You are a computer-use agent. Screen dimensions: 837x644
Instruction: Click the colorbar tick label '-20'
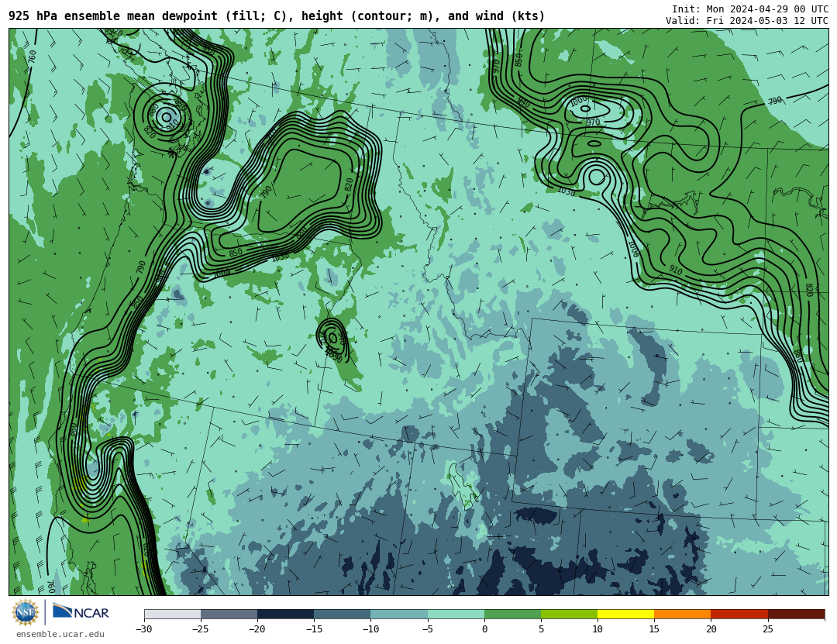pyautogui.click(x=257, y=629)
